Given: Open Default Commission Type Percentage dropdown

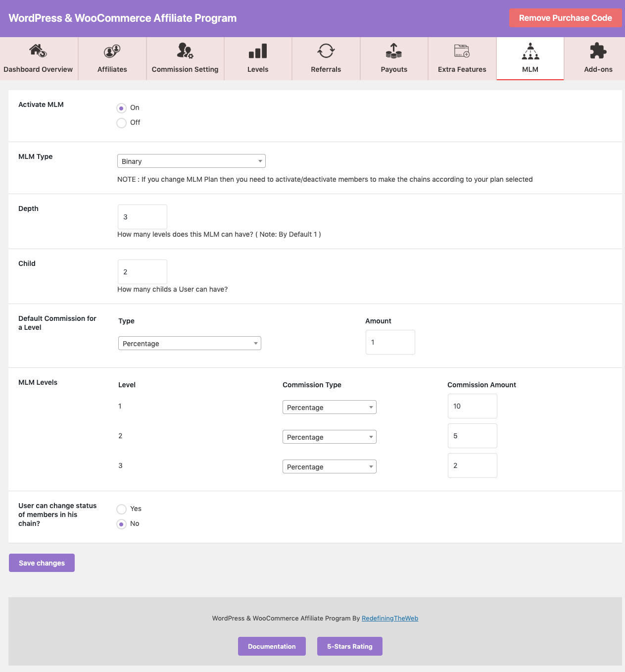Looking at the screenshot, I should (190, 343).
